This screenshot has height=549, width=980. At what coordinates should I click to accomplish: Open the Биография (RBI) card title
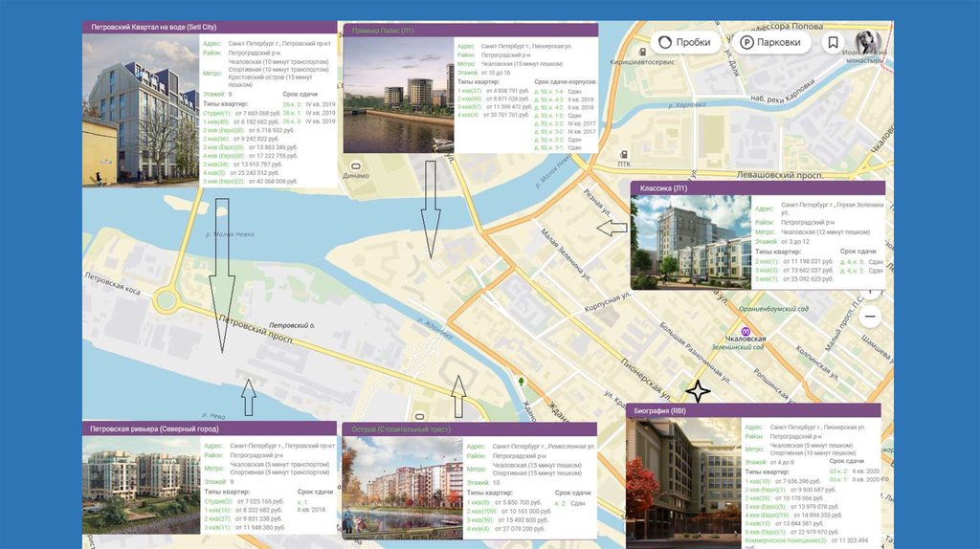[659, 411]
